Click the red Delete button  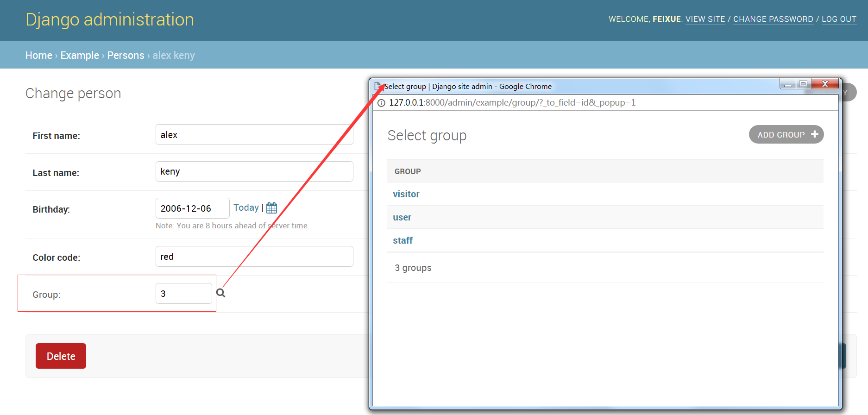point(61,356)
